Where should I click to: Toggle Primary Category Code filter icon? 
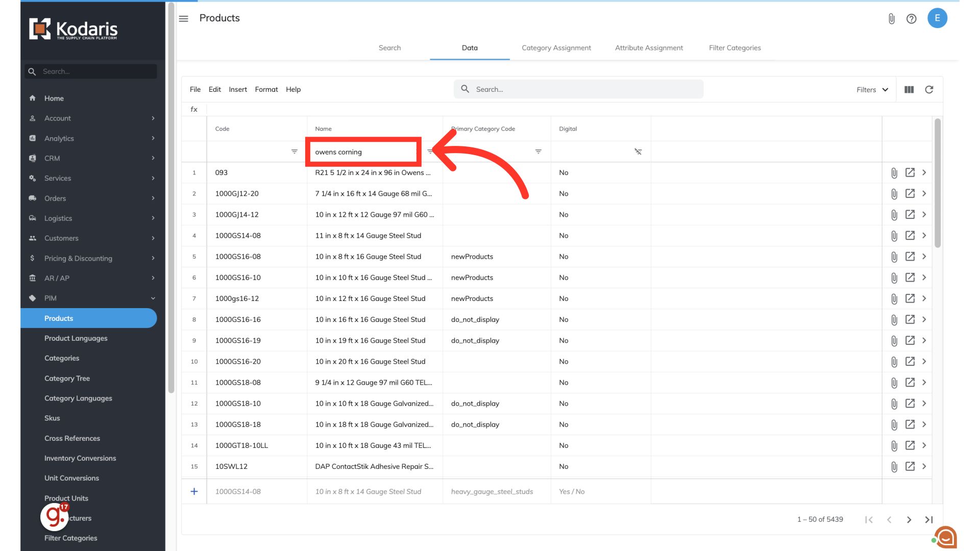pyautogui.click(x=538, y=152)
